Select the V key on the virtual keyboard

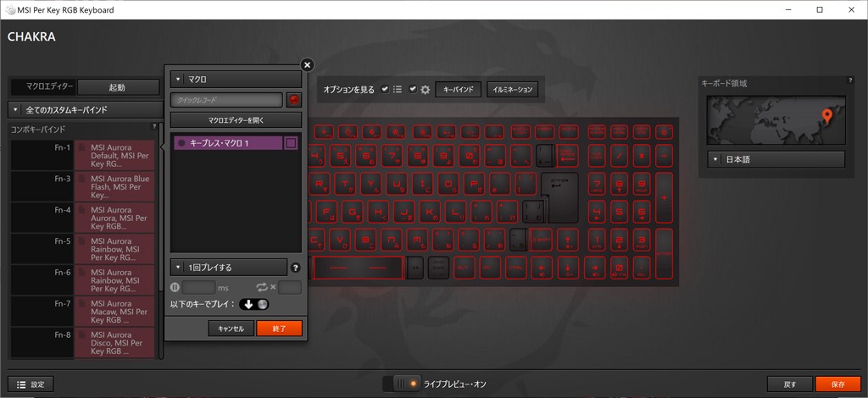(x=341, y=240)
